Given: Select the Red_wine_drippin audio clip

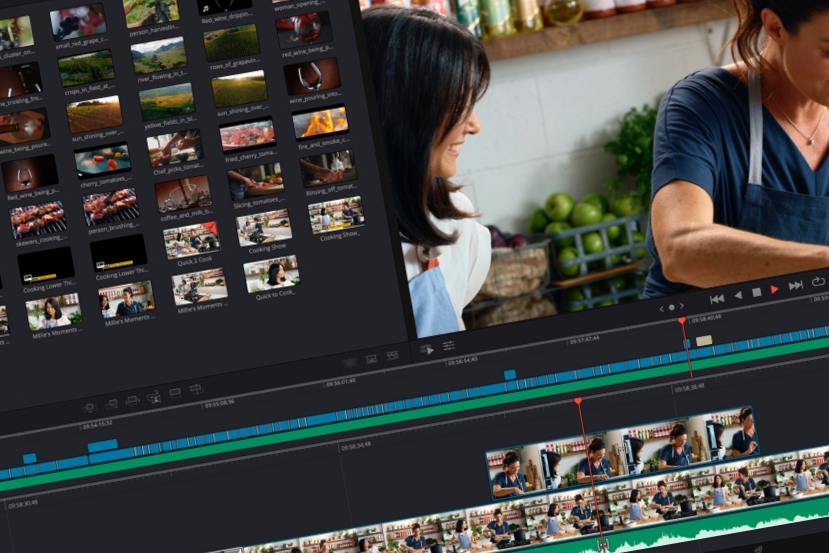Looking at the screenshot, I should [224, 6].
